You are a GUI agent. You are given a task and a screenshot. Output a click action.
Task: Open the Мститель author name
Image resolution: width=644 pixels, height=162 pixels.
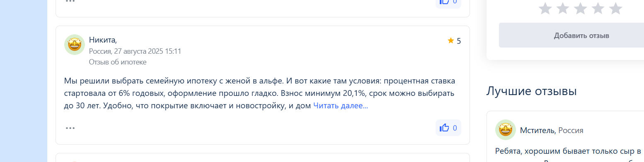point(538,131)
